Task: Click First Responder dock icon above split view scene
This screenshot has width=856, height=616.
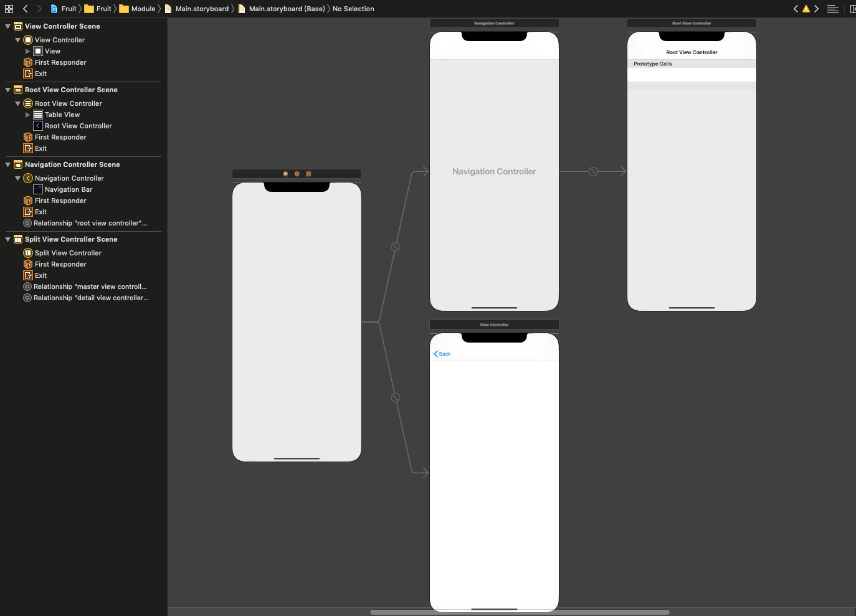Action: click(297, 174)
